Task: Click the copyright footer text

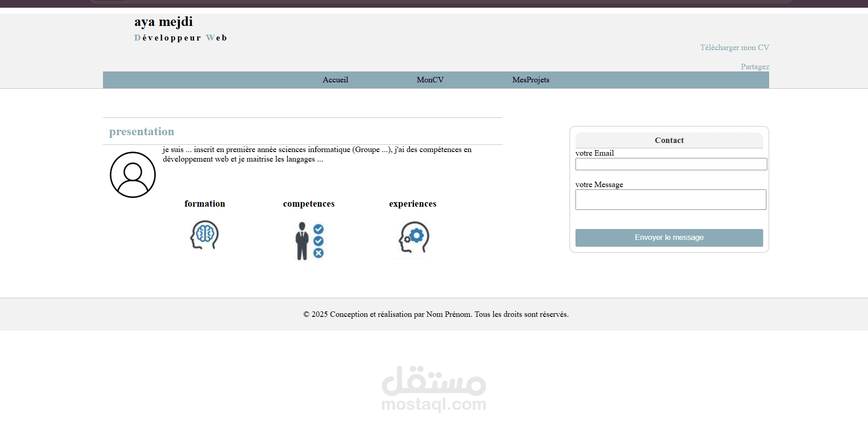Action: click(x=435, y=314)
